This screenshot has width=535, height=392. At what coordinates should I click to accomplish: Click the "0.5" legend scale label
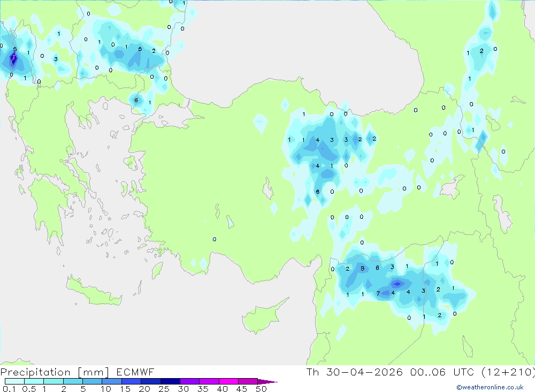point(29,389)
